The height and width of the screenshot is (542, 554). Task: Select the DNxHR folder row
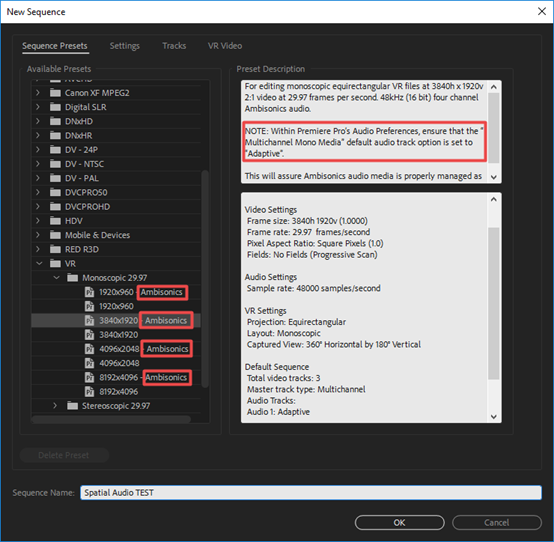pos(116,135)
